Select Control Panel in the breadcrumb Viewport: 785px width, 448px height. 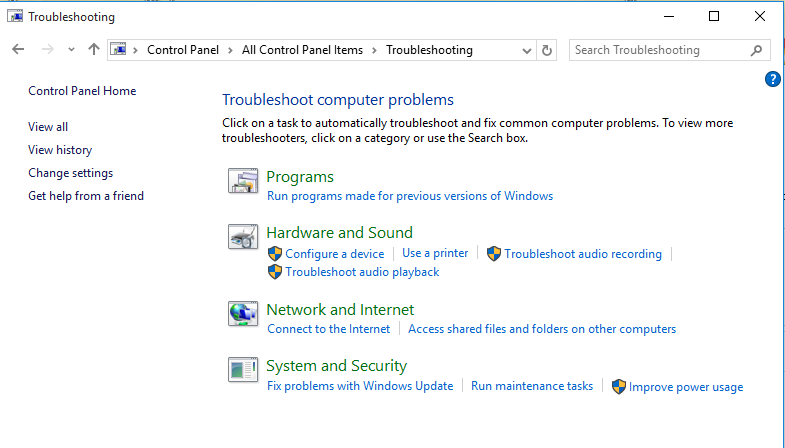tap(183, 50)
